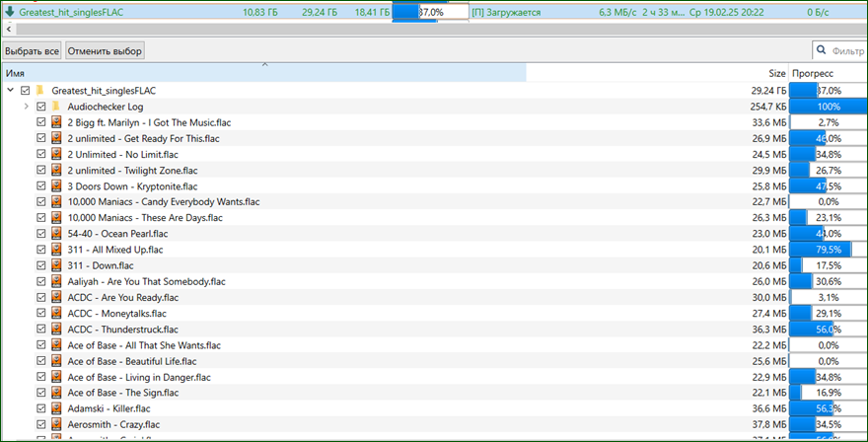This screenshot has height=442, width=868.
Task: Click the file icon of 2 Unlimited - No Limit.flac
Action: point(56,154)
